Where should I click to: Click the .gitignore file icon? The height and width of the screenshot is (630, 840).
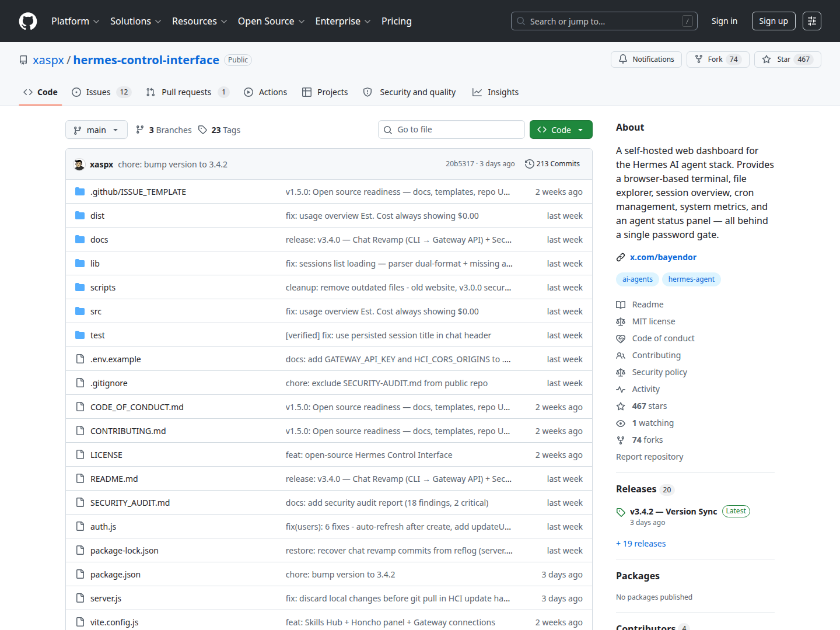[x=80, y=383]
